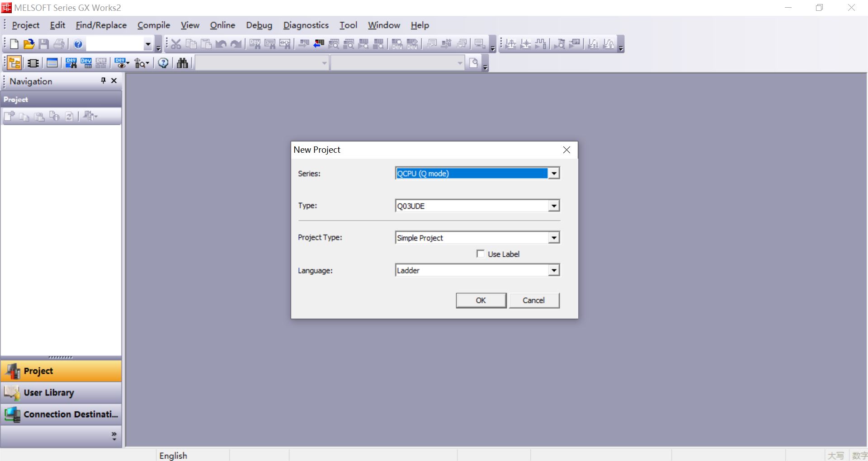Open the Language dropdown
Viewport: 868px width, 461px height.
[554, 270]
